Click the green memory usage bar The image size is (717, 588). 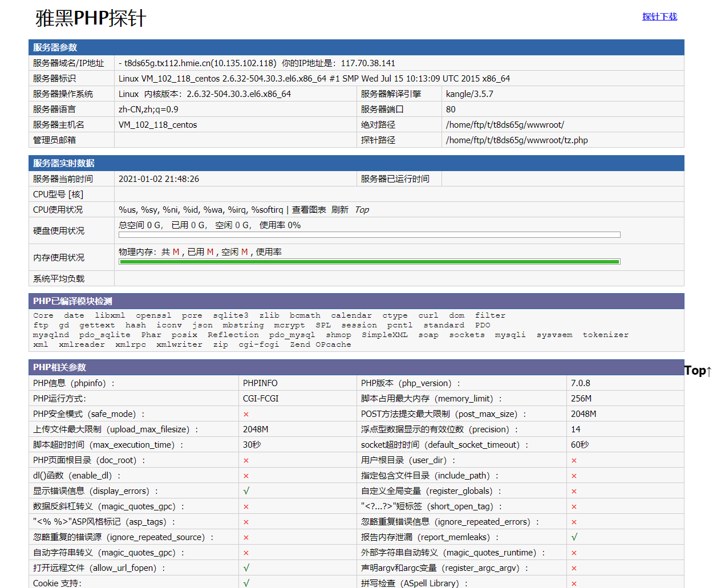[x=369, y=262]
